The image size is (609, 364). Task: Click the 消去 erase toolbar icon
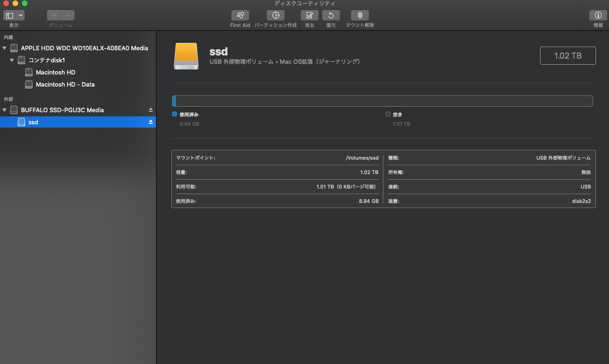[309, 15]
